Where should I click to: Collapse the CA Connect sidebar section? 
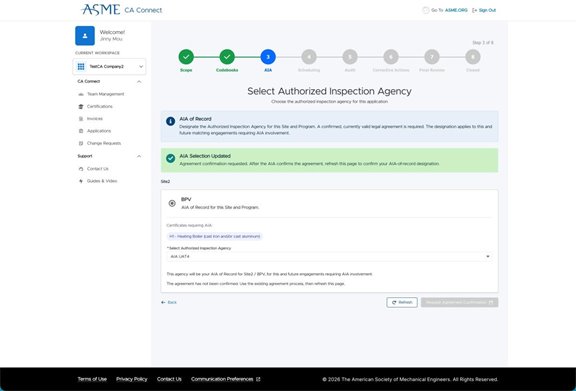point(139,82)
